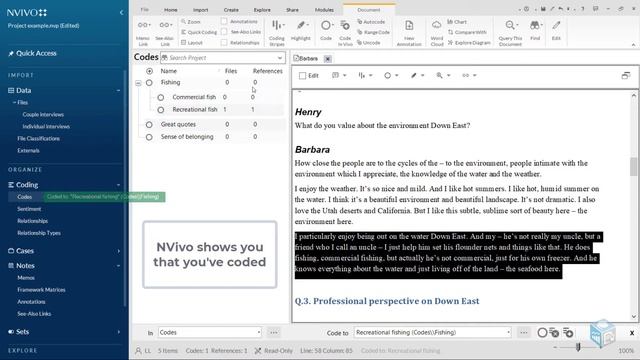640x360 pixels.
Task: Open Sentiment under Coding
Action: coord(29,209)
